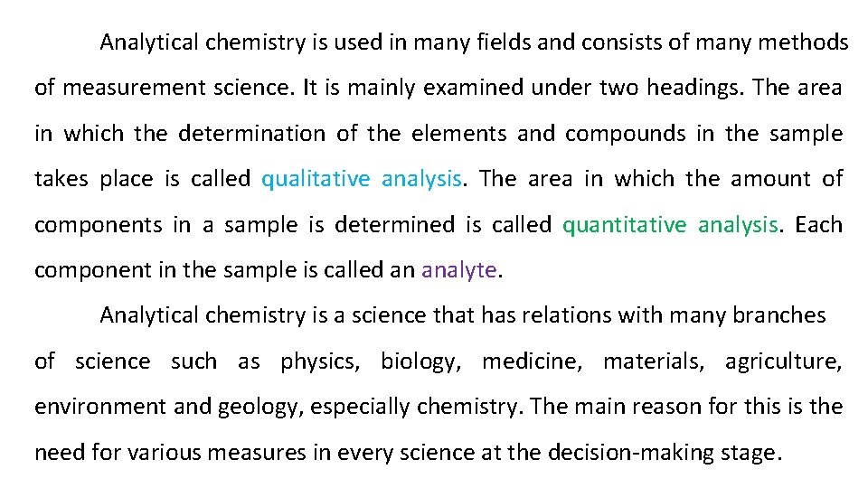Click the word 'agriculture'
Viewport: 868px width, 488px height.
(x=781, y=361)
